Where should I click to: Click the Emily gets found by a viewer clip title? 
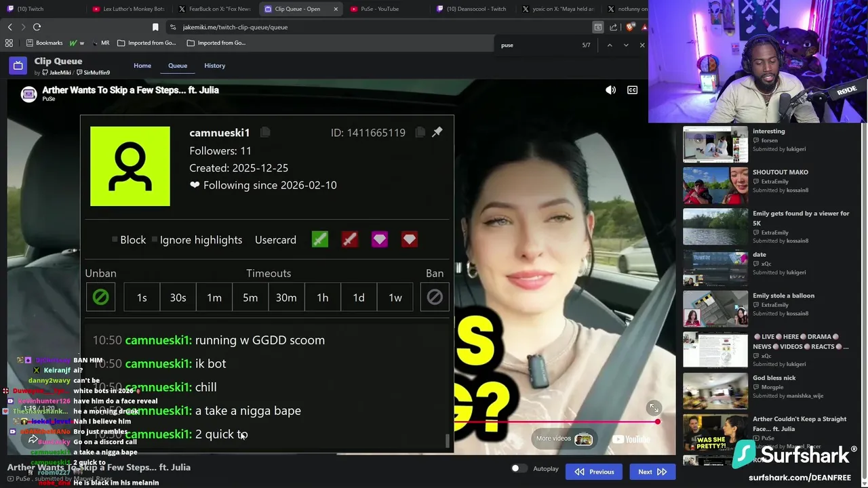pos(801,218)
